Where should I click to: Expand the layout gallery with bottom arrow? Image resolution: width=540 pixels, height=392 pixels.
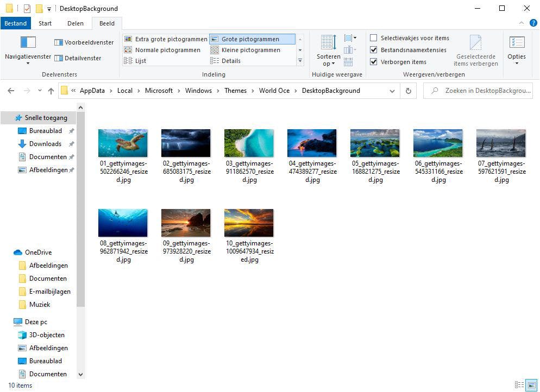coord(300,61)
